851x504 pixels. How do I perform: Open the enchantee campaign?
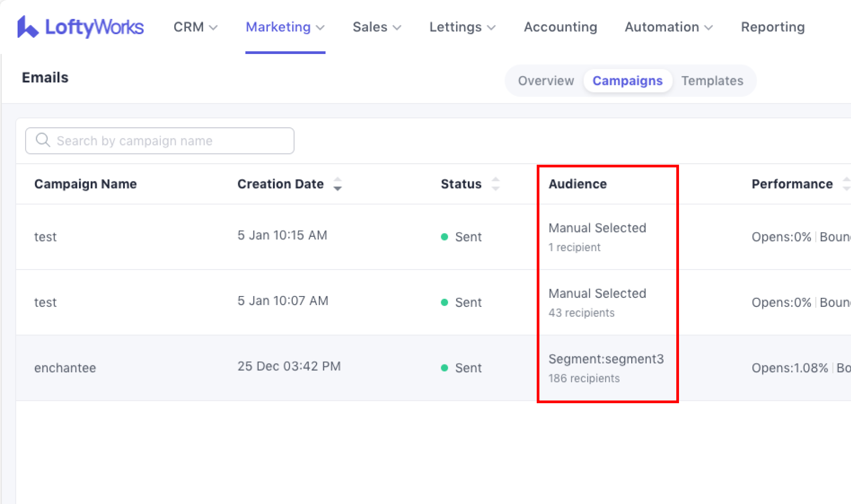65,368
